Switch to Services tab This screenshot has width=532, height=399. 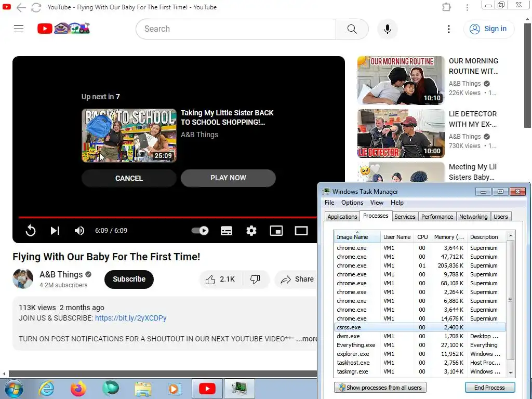pos(405,217)
